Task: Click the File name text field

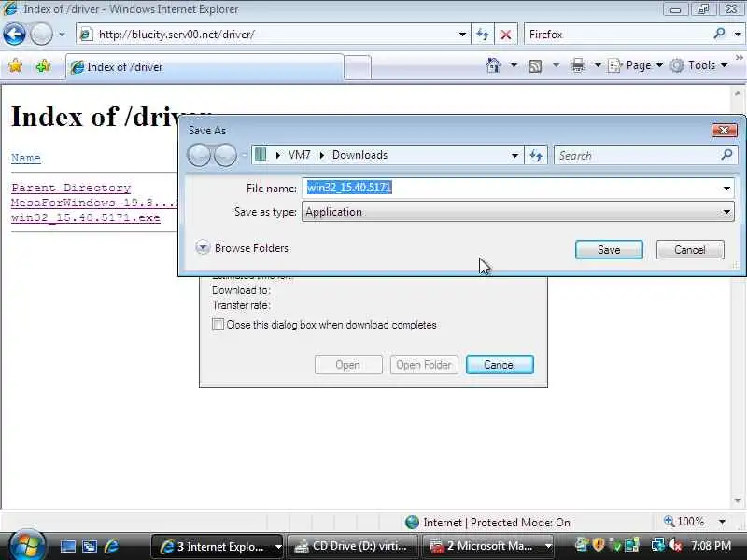Action: (x=512, y=188)
